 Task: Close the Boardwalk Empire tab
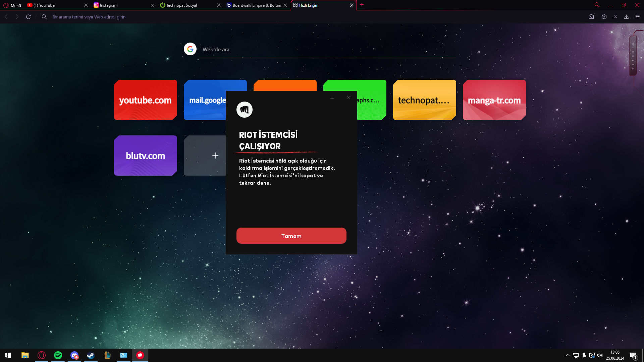point(285,5)
